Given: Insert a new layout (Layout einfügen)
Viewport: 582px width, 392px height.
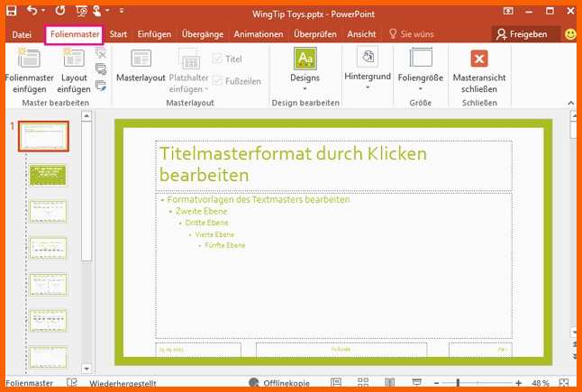Looking at the screenshot, I should pyautogui.click(x=74, y=70).
